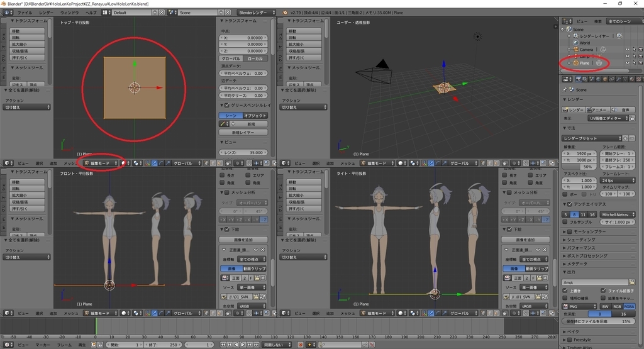Open the ファイル menu in the top bar

click(25, 13)
